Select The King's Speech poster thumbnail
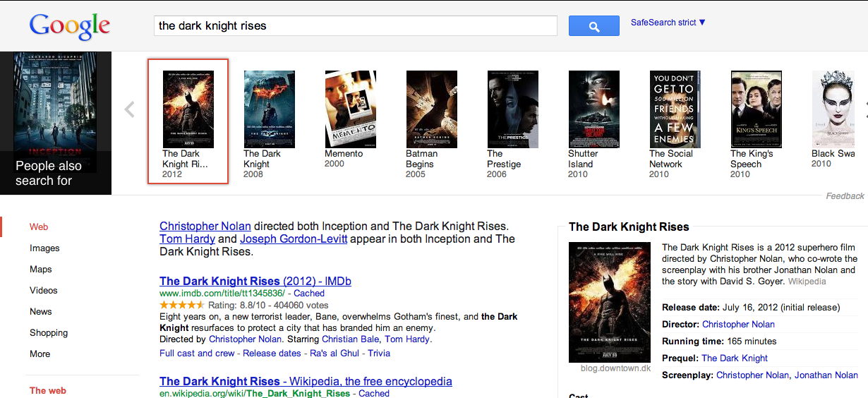Viewport: 868px width, 398px height. [756, 109]
